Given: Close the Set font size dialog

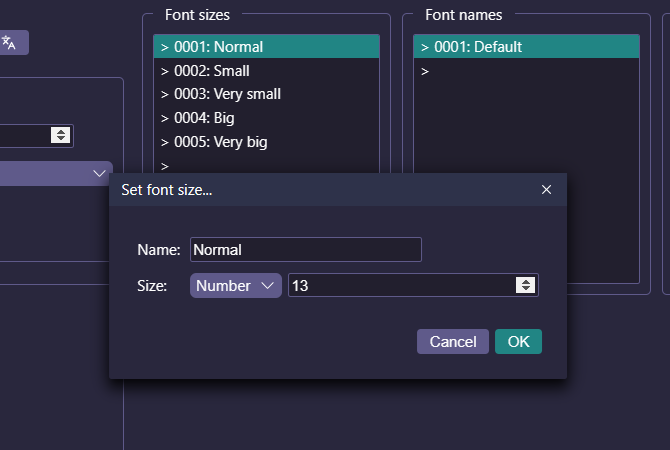Looking at the screenshot, I should [x=546, y=190].
